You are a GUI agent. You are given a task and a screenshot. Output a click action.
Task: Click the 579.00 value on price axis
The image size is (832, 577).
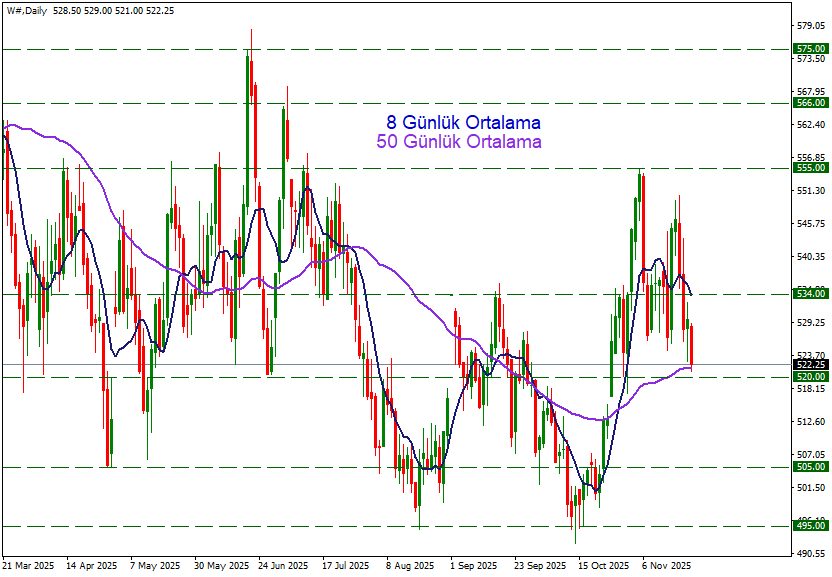pos(809,25)
